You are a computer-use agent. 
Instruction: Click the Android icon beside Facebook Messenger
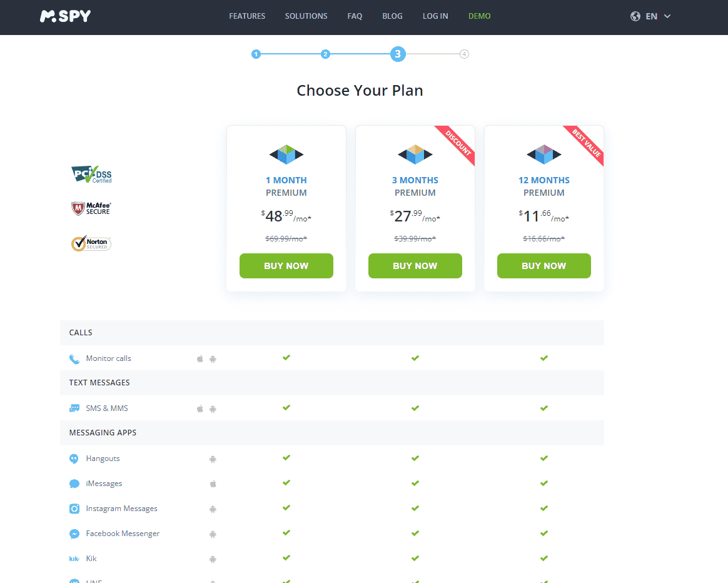213,534
